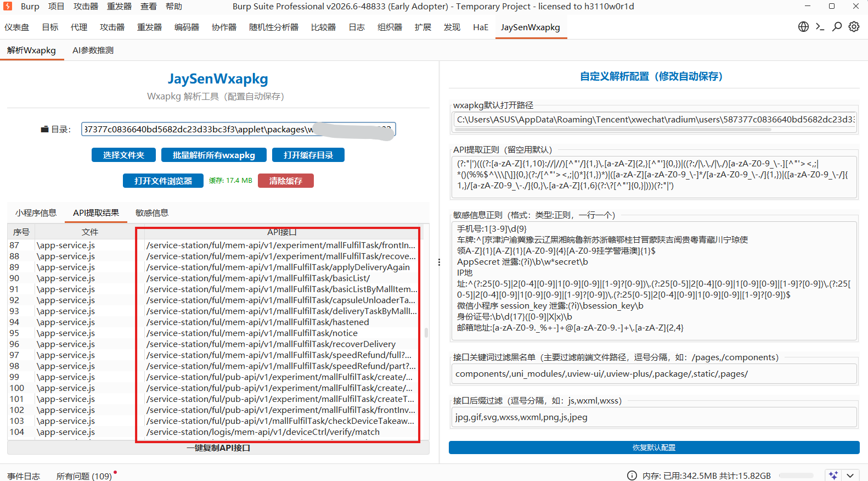Click 恢复默认配置 button

point(654,448)
